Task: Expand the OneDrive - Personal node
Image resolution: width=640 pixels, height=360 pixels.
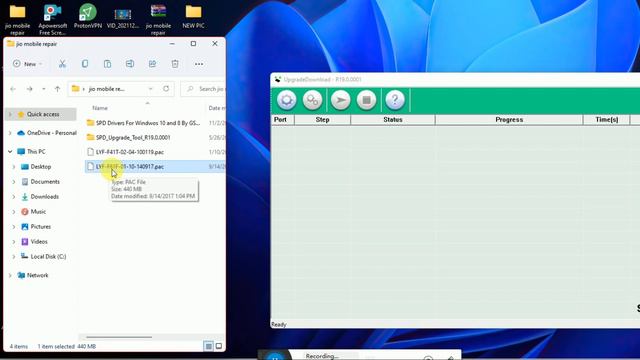Action: pyautogui.click(x=10, y=133)
